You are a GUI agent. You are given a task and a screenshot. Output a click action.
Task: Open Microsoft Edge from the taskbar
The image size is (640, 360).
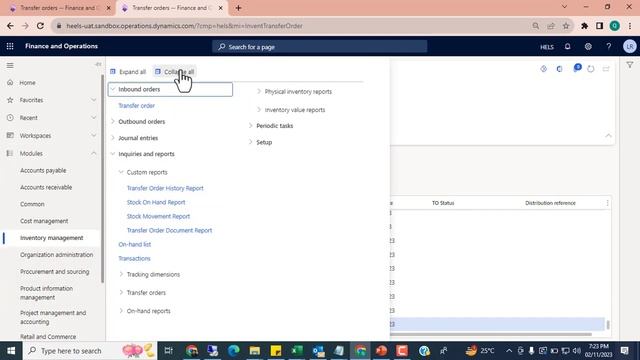pos(233,351)
